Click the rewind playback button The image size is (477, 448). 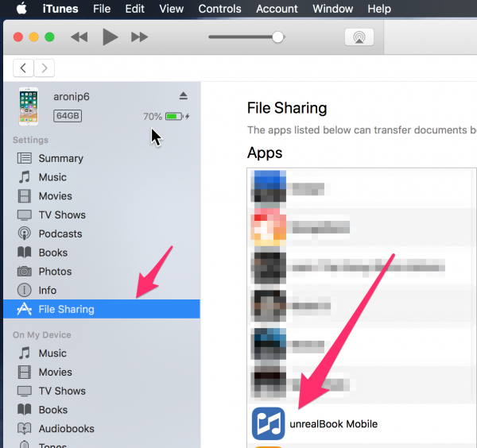(79, 37)
